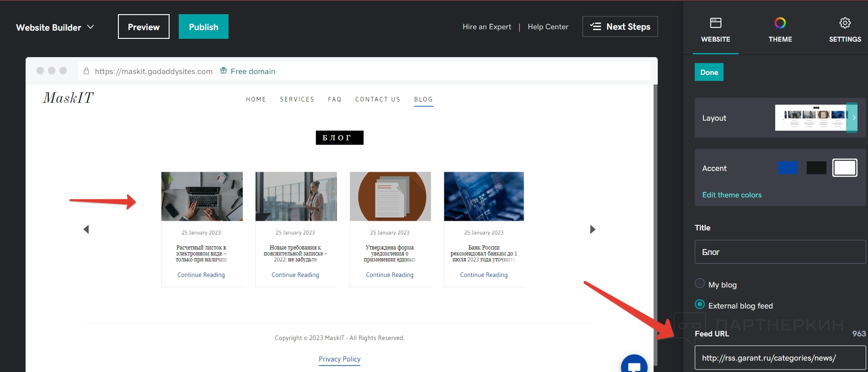868x372 pixels.
Task: Click the Edit theme colors link
Action: pyautogui.click(x=731, y=195)
